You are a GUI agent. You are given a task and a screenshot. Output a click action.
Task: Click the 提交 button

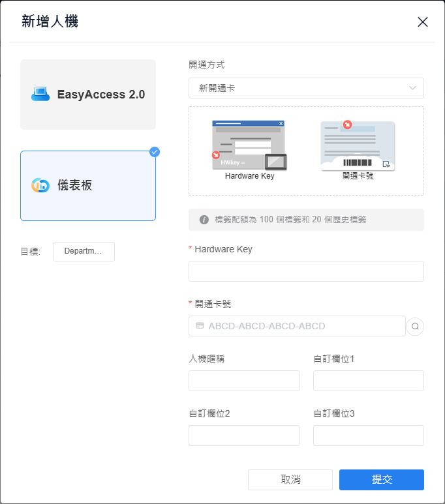click(x=382, y=480)
